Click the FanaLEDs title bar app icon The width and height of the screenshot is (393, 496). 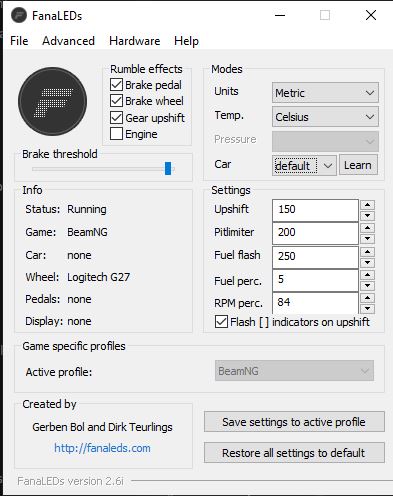[x=19, y=16]
